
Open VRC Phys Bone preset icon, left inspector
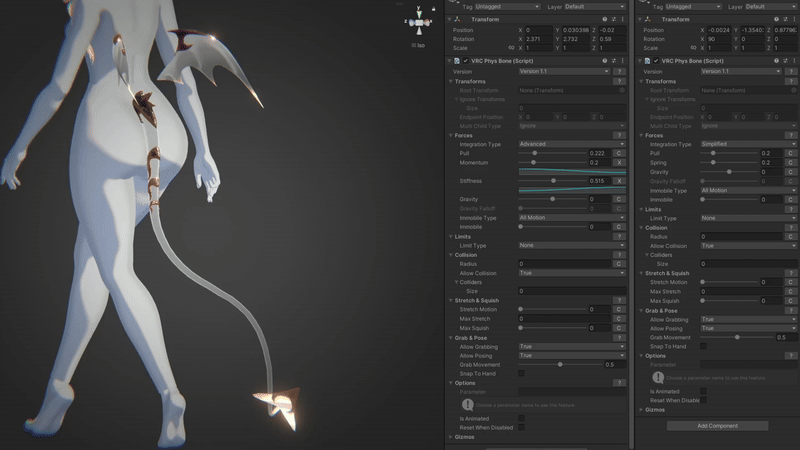(614, 61)
